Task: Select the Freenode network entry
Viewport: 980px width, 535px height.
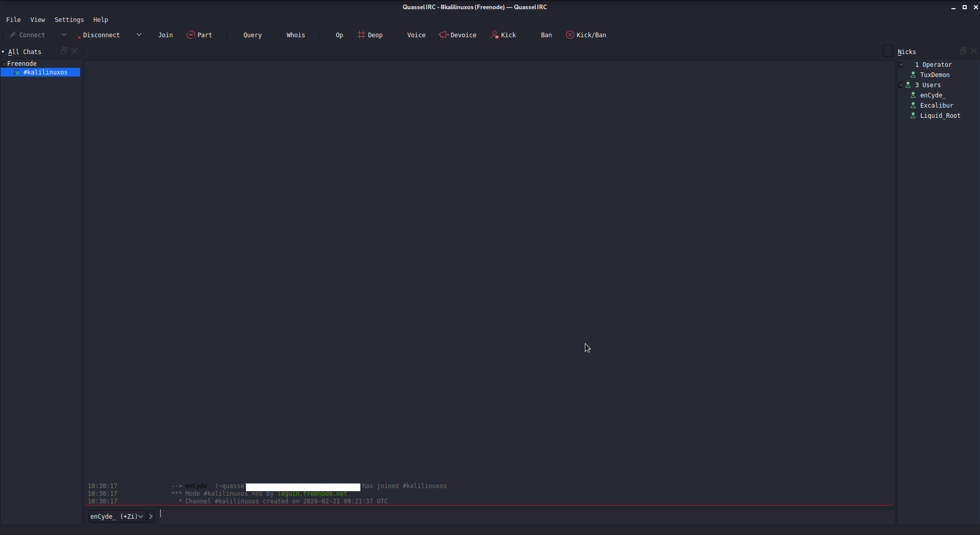Action: coord(22,64)
